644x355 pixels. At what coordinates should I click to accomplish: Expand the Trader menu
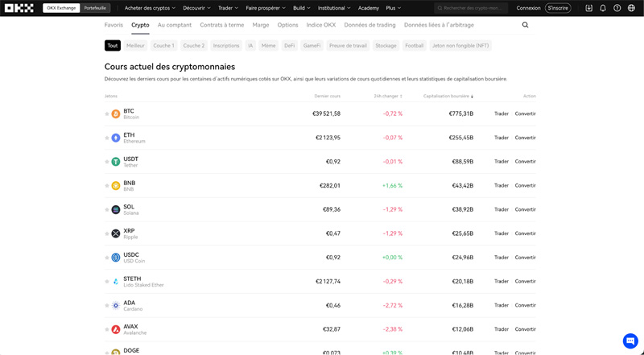point(228,8)
